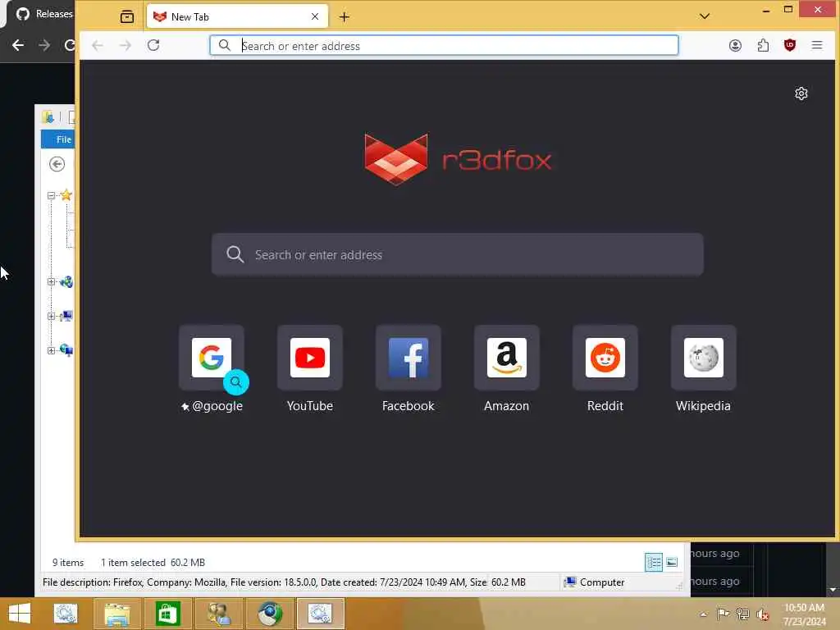
Task: Click the r3dfox reload button
Action: pyautogui.click(x=153, y=46)
